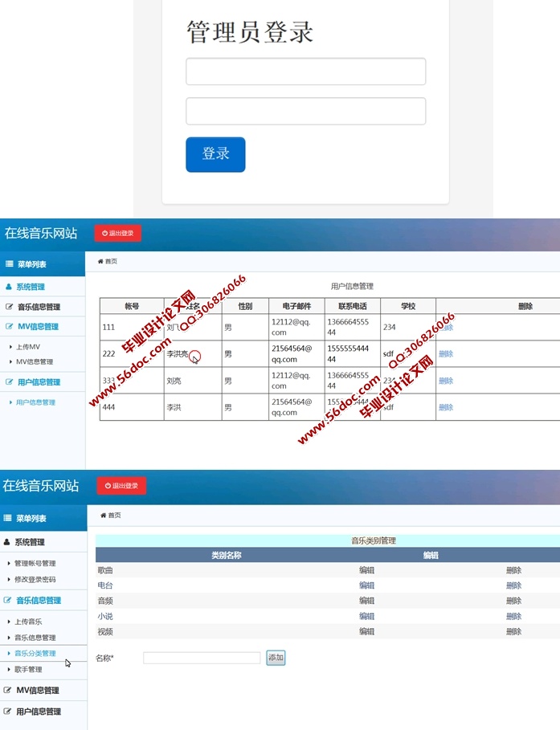Delete the user with account 444
The image size is (560, 730).
pos(446,407)
